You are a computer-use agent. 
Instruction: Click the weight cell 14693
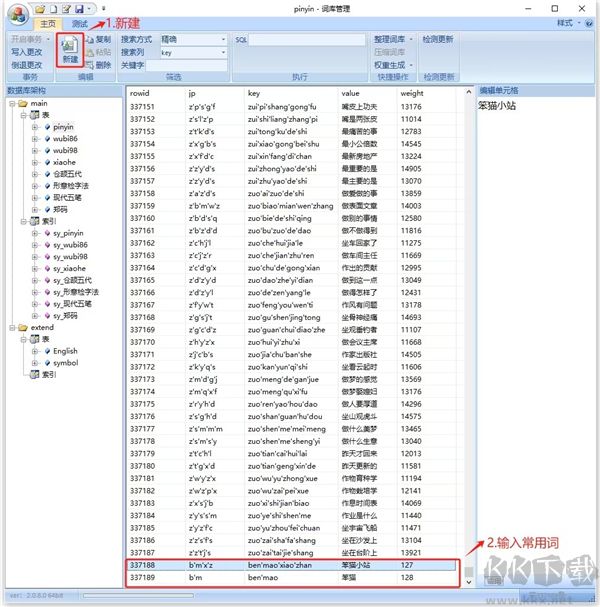[x=411, y=317]
